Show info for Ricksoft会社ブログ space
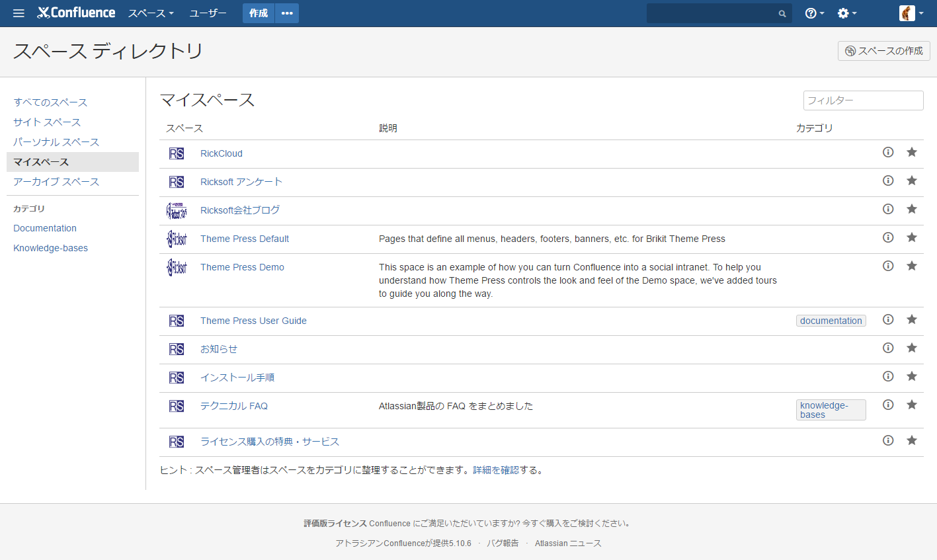The height and width of the screenshot is (560, 937). coord(888,209)
